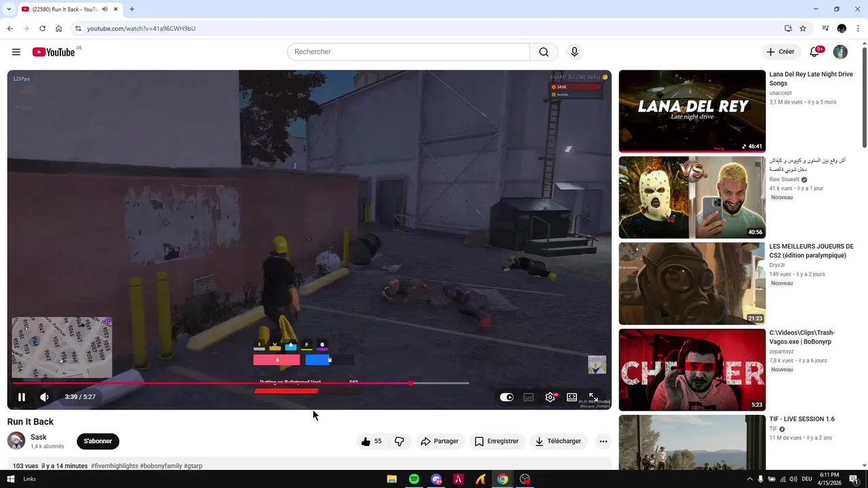Enter full screen mode
Viewport: 868px width, 488px height.
(593, 397)
